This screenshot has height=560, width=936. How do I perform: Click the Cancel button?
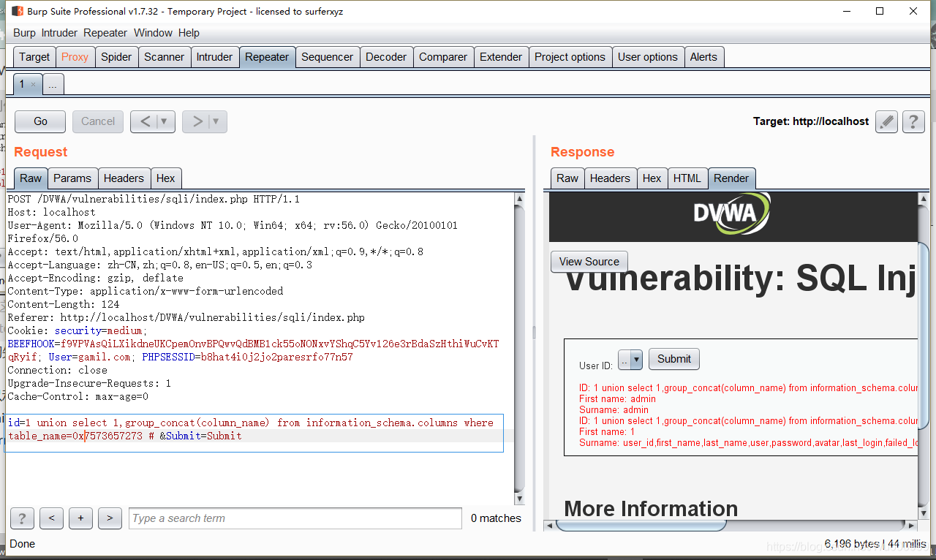(x=98, y=121)
